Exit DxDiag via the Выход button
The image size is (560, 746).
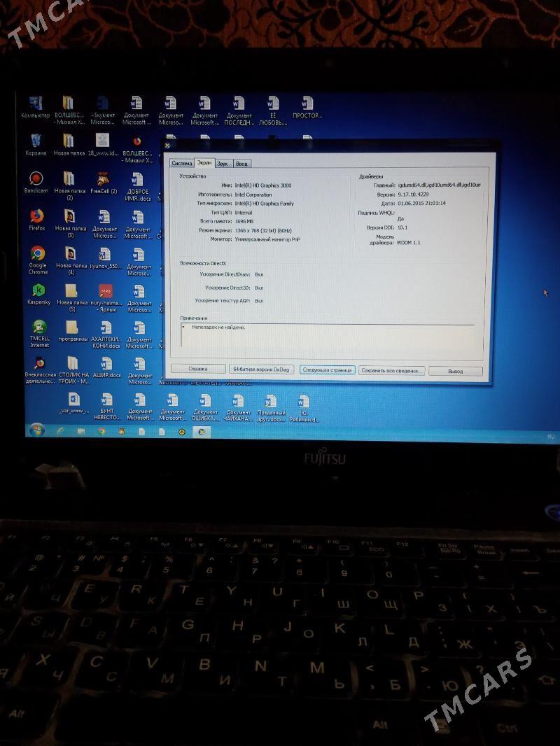(x=455, y=370)
